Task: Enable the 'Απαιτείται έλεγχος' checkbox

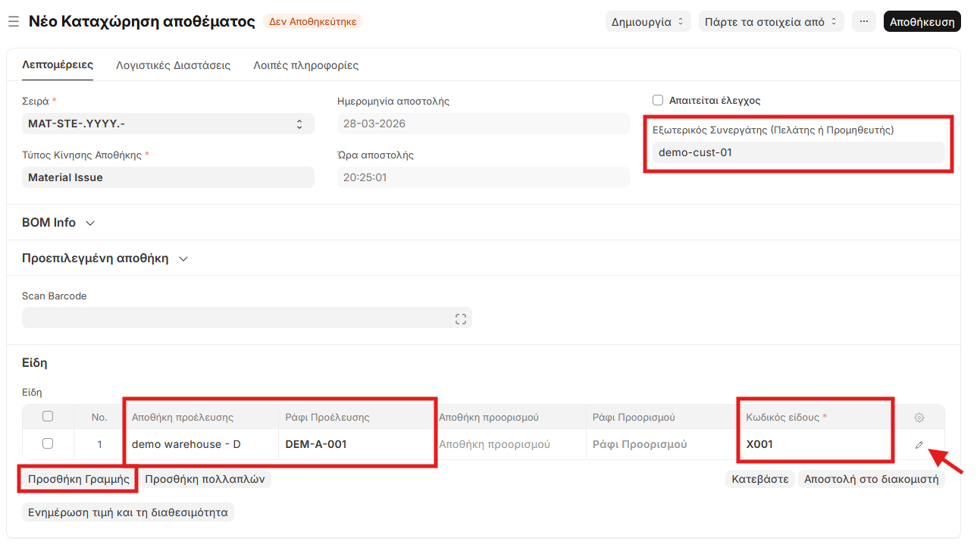Action: click(x=658, y=100)
